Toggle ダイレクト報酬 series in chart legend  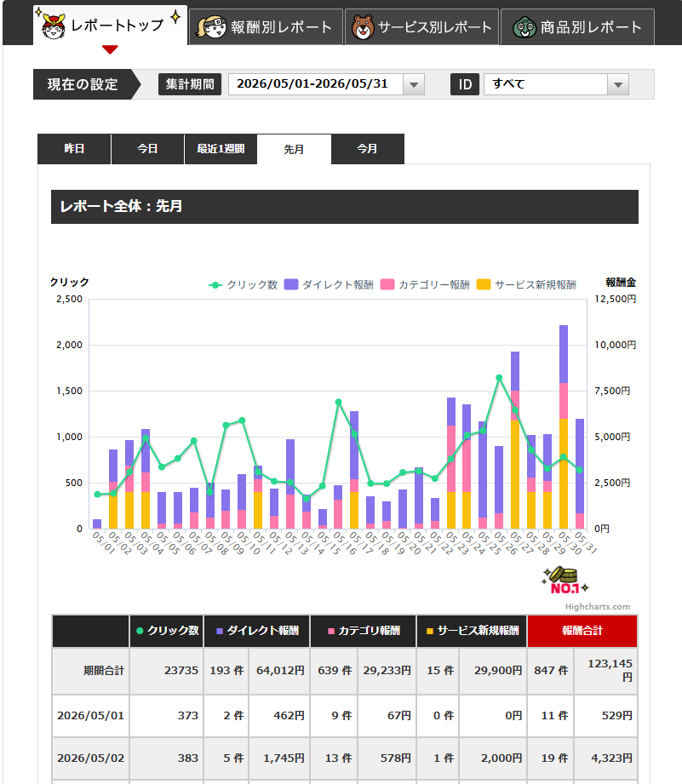[329, 285]
